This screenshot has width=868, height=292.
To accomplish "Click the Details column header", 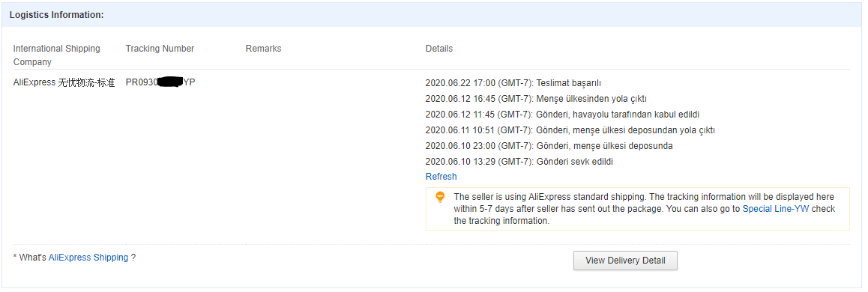I will (x=439, y=48).
